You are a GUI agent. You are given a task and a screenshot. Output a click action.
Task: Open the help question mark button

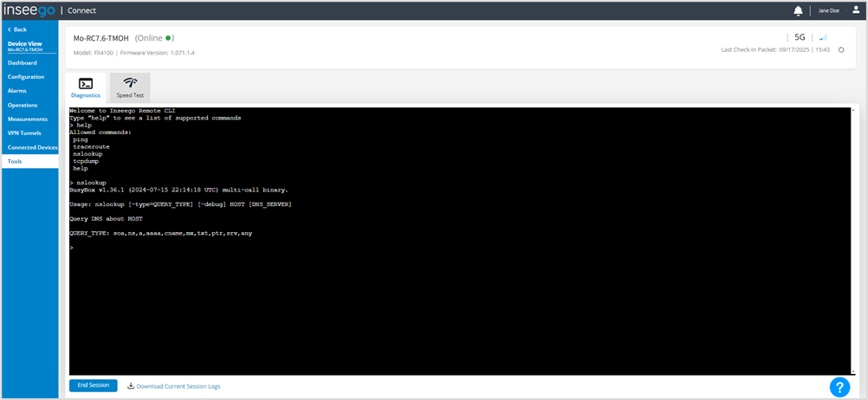[839, 386]
